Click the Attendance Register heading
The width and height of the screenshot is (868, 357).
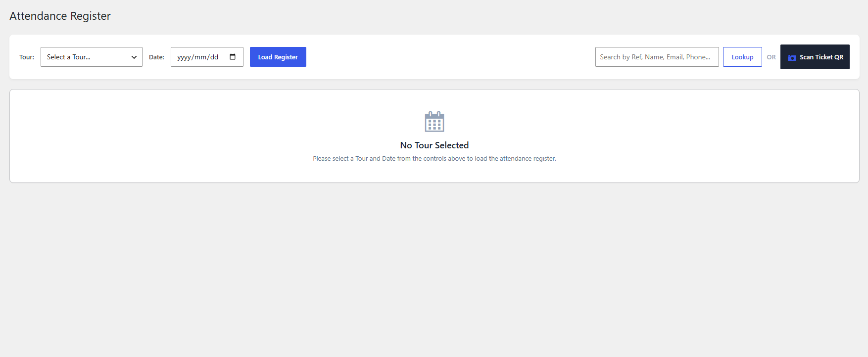[60, 16]
